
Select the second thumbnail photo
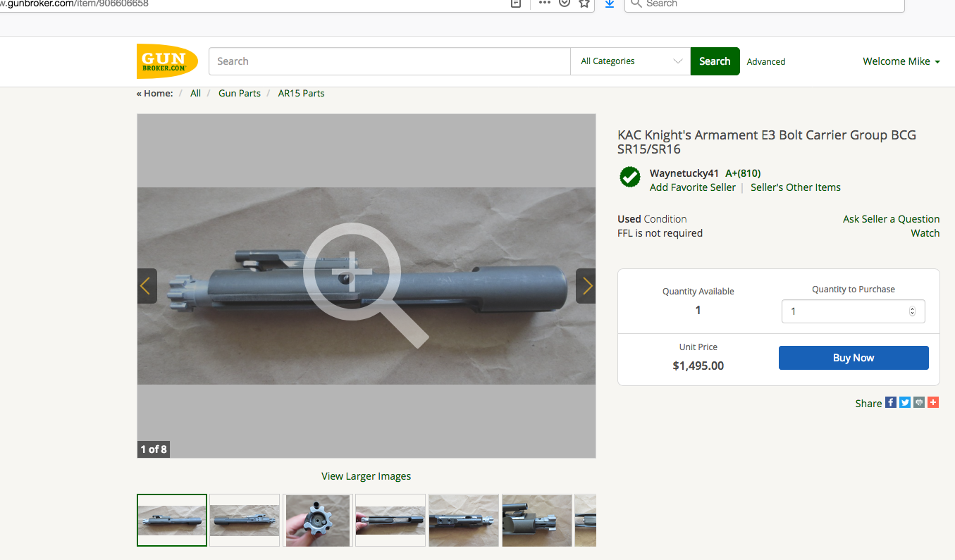[x=245, y=520]
